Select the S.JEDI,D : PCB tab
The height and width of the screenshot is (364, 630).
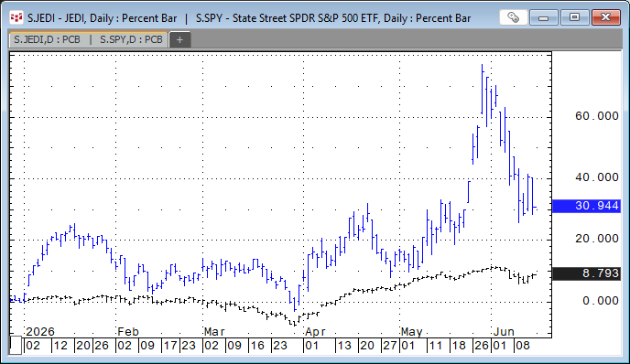coord(48,39)
